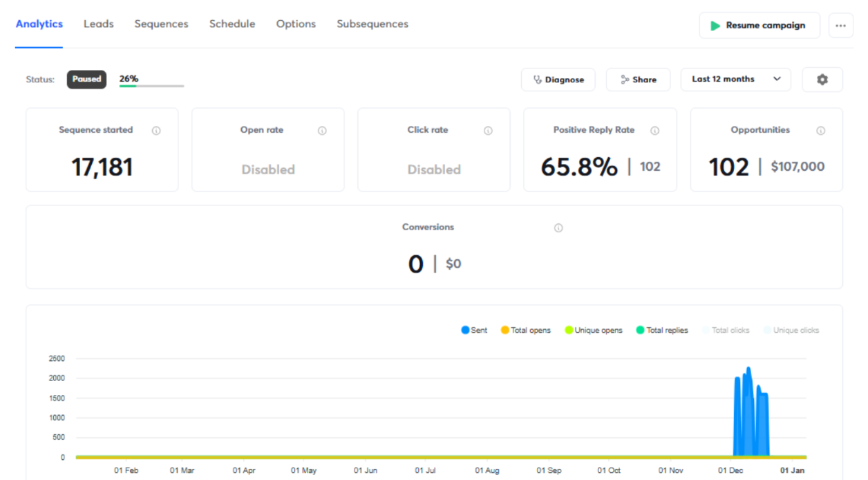Image resolution: width=868 pixels, height=480 pixels.
Task: Click the Diagnose button
Action: point(558,80)
